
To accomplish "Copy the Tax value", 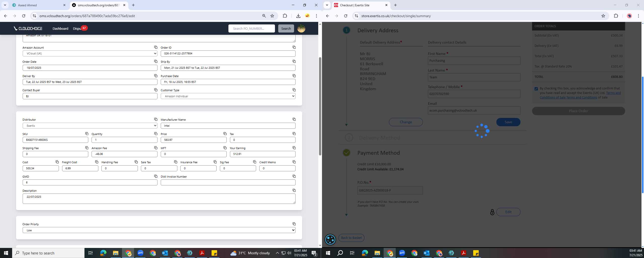I will pos(294,134).
